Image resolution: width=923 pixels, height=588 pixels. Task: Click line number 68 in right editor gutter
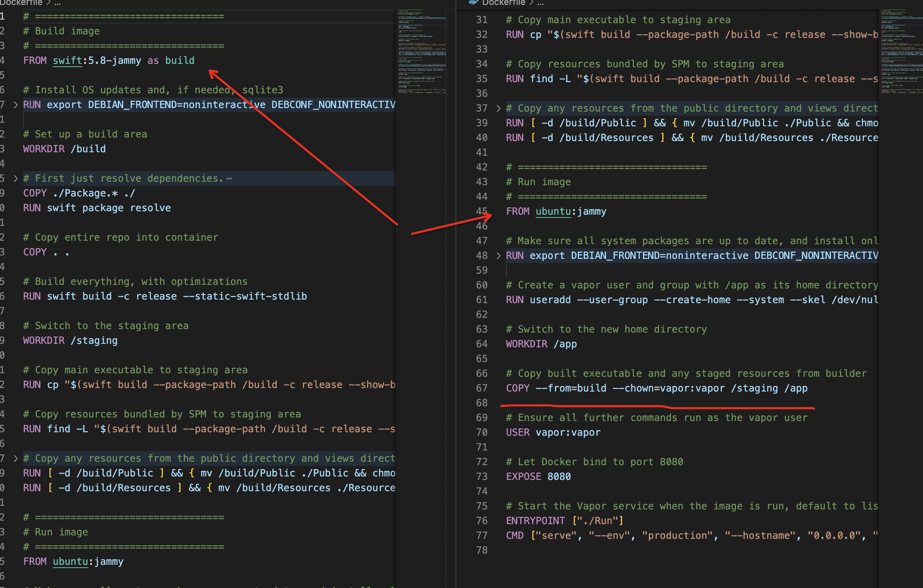(x=482, y=403)
